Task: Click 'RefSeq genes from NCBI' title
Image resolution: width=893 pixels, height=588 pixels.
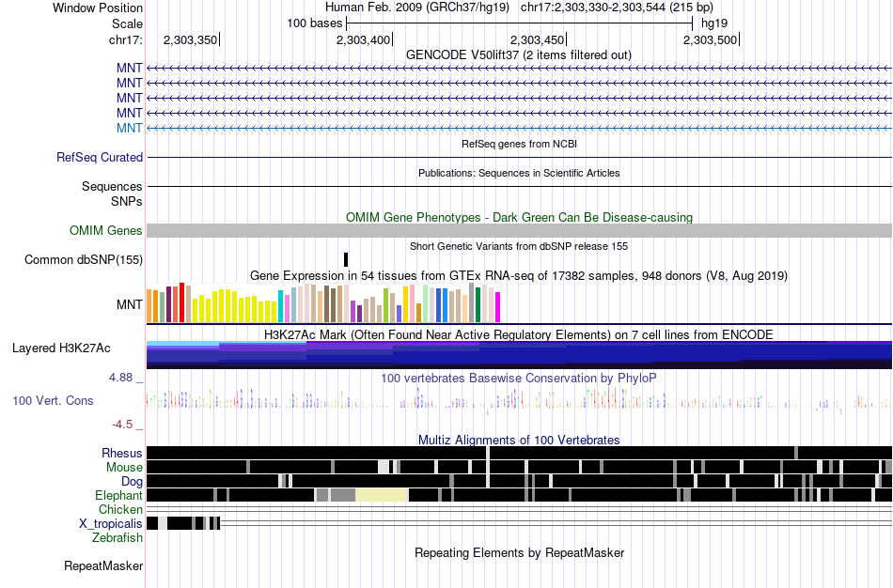Action: click(x=520, y=144)
